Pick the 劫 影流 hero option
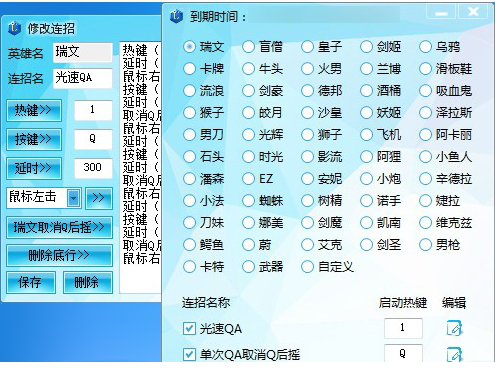Screen dimensions: 495x376 pyautogui.click(x=307, y=157)
